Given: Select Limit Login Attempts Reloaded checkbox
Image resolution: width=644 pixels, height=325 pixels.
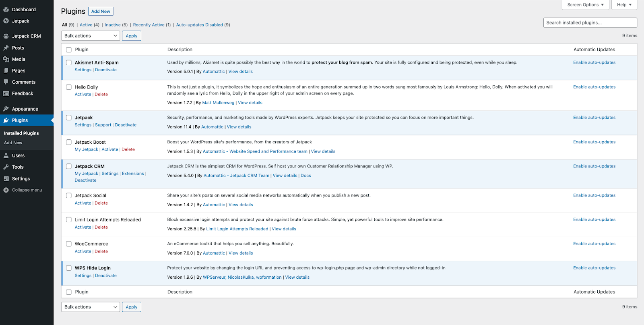Looking at the screenshot, I should (x=69, y=219).
